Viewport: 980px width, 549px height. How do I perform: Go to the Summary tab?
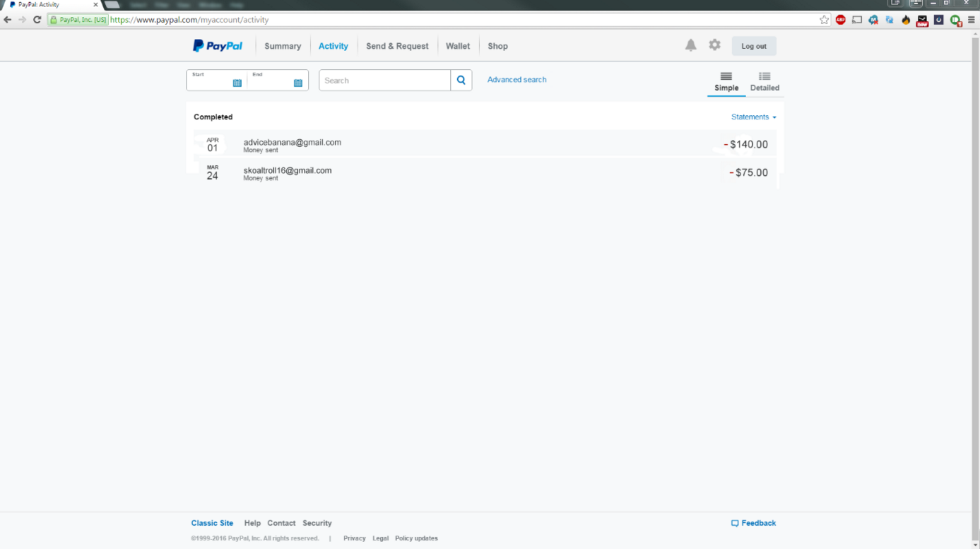point(283,46)
